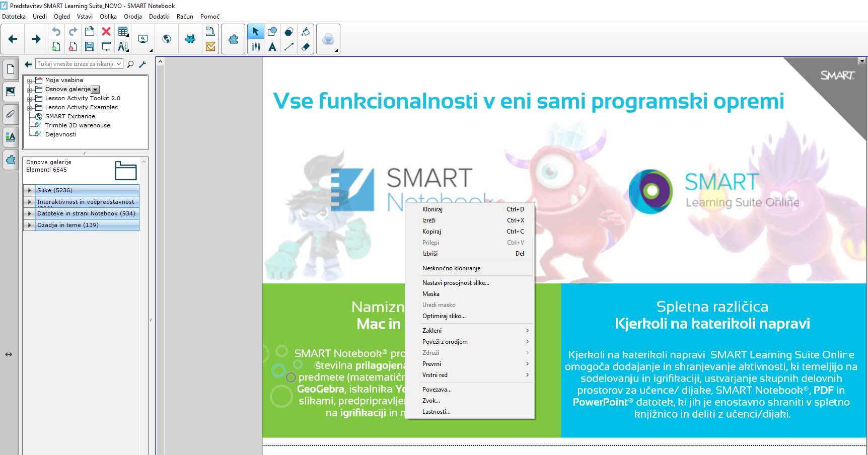868x455 pixels.
Task: Open the Add-ons puzzle piece in toolbar
Action: click(233, 39)
